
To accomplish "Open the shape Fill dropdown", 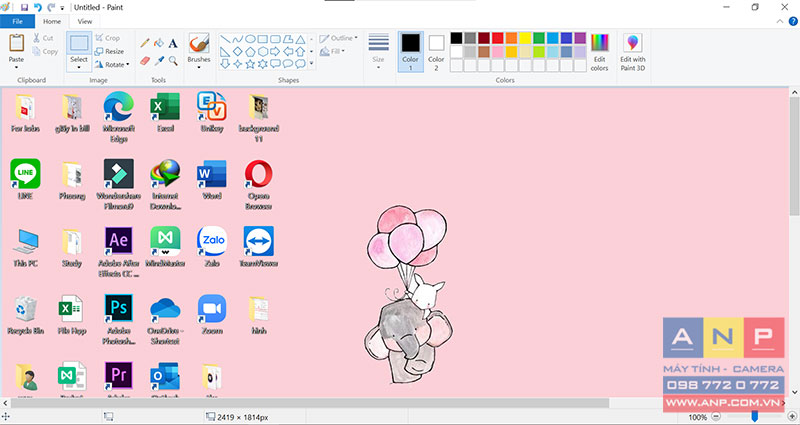I will coord(332,51).
